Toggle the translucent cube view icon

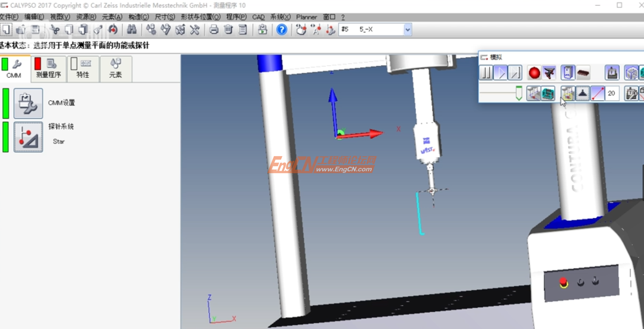(631, 73)
